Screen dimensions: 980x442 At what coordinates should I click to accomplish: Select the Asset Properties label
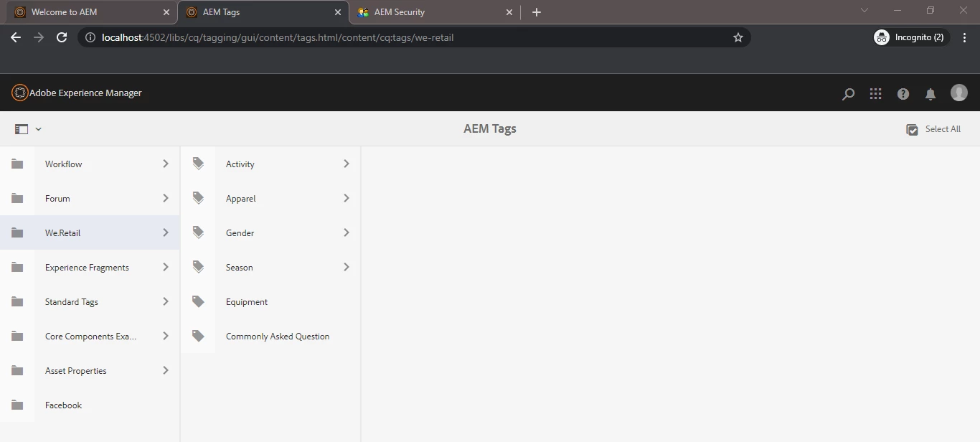[x=75, y=371]
